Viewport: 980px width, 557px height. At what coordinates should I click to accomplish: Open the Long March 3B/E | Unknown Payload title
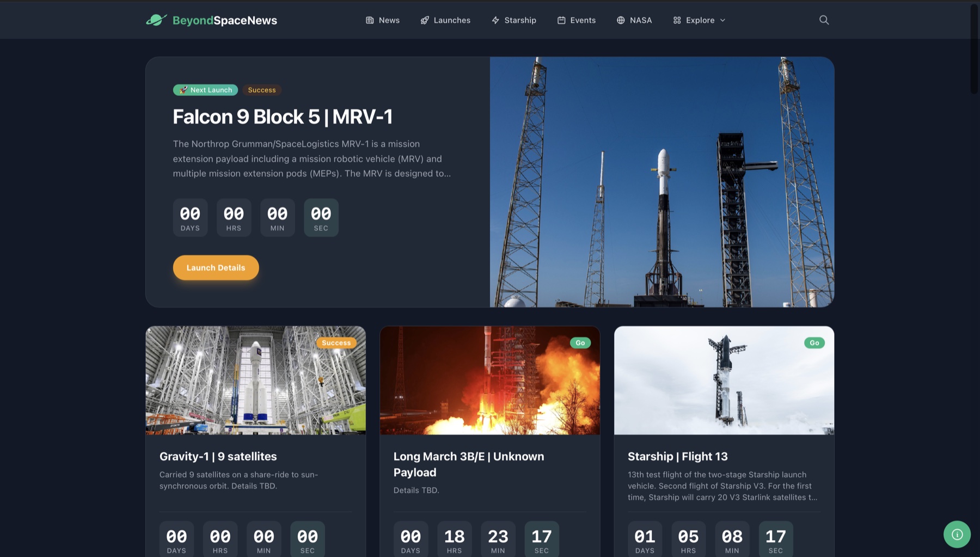469,464
